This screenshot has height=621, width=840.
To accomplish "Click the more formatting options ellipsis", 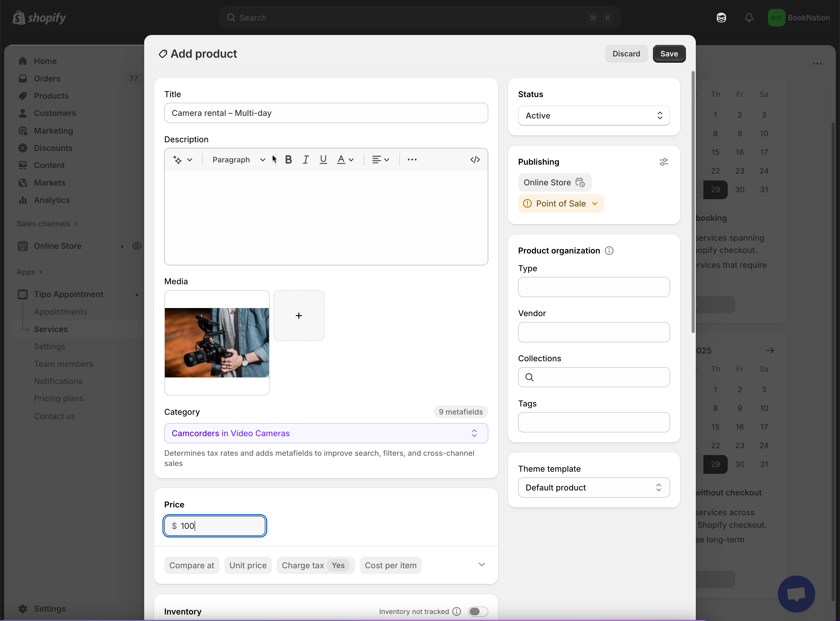I will [412, 160].
